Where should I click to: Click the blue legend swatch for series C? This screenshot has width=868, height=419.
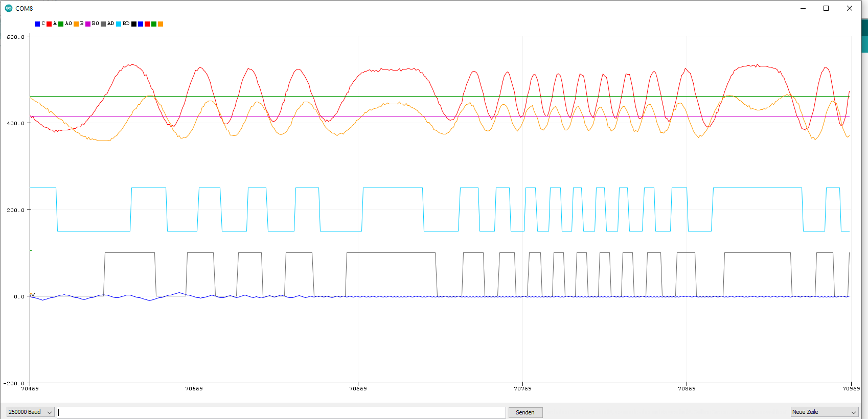37,24
